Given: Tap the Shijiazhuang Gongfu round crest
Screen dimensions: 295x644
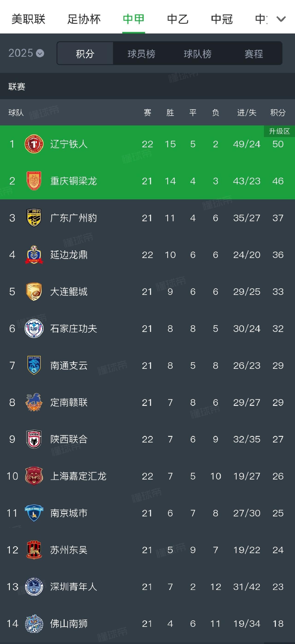Looking at the screenshot, I should click(x=34, y=328).
